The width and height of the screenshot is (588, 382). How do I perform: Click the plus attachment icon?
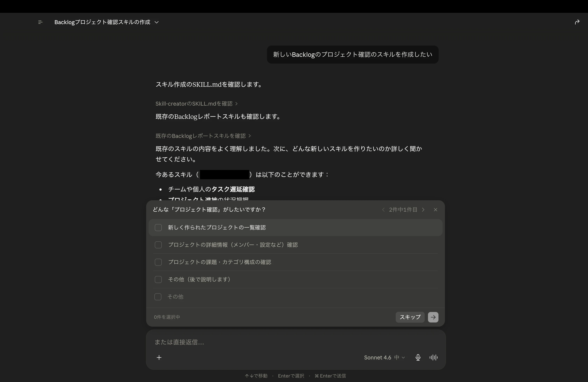(x=159, y=357)
